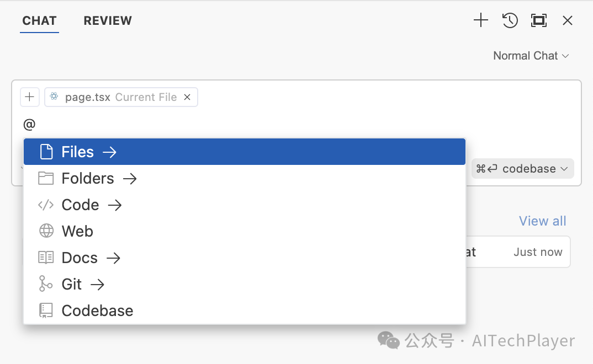Add context with the plus button

(29, 97)
